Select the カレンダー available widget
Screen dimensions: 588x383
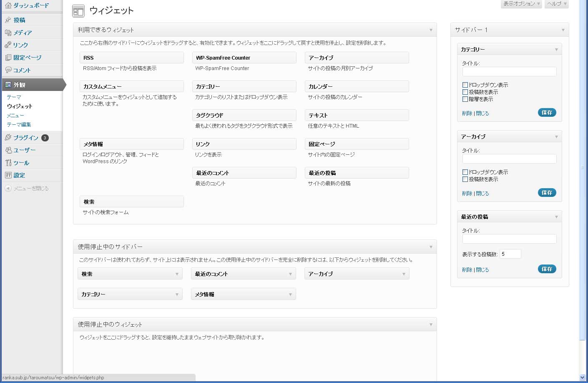point(357,86)
